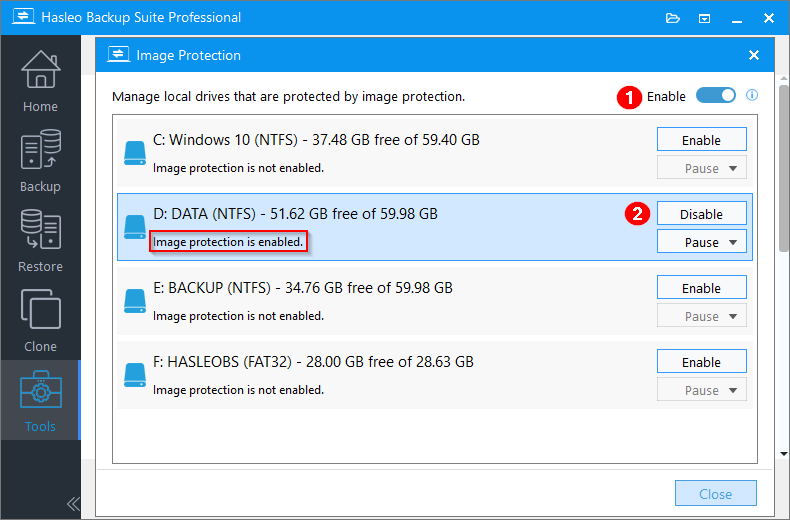790x520 pixels.
Task: Disable image protection for D: DATA
Action: (x=701, y=214)
